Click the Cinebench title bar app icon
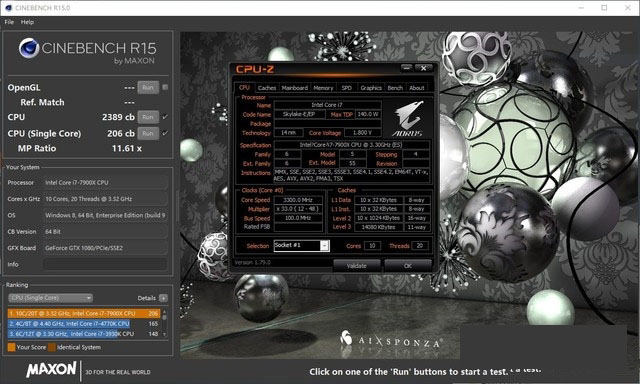 (8, 8)
